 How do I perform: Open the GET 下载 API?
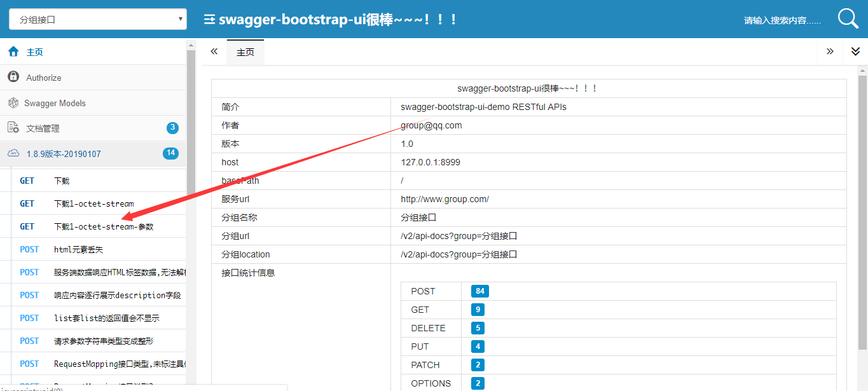[x=93, y=181]
